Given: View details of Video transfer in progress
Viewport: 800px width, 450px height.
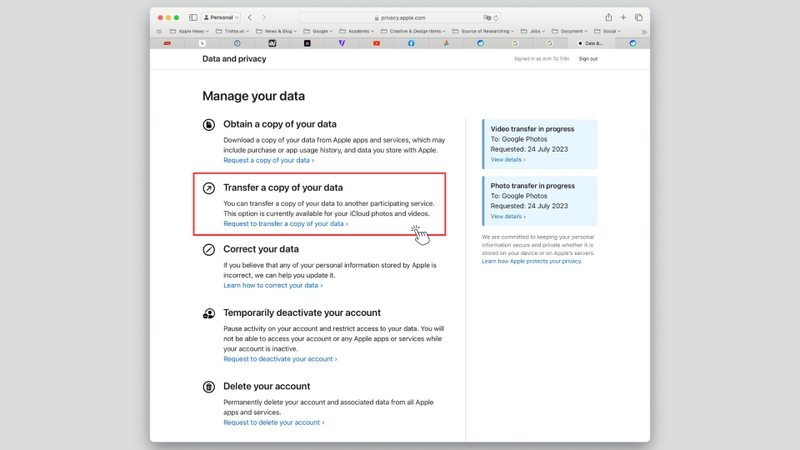Looking at the screenshot, I should (508, 160).
